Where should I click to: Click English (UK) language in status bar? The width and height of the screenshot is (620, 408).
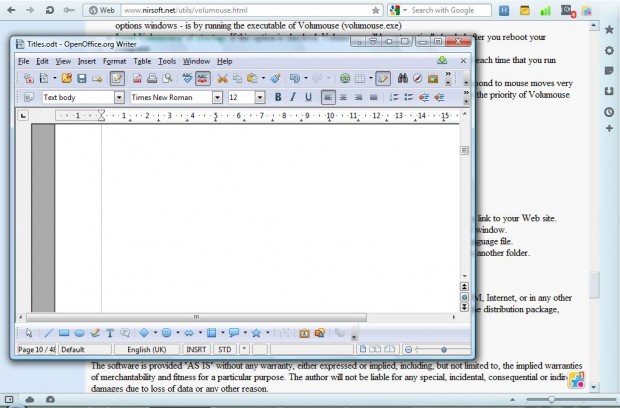pyautogui.click(x=147, y=349)
